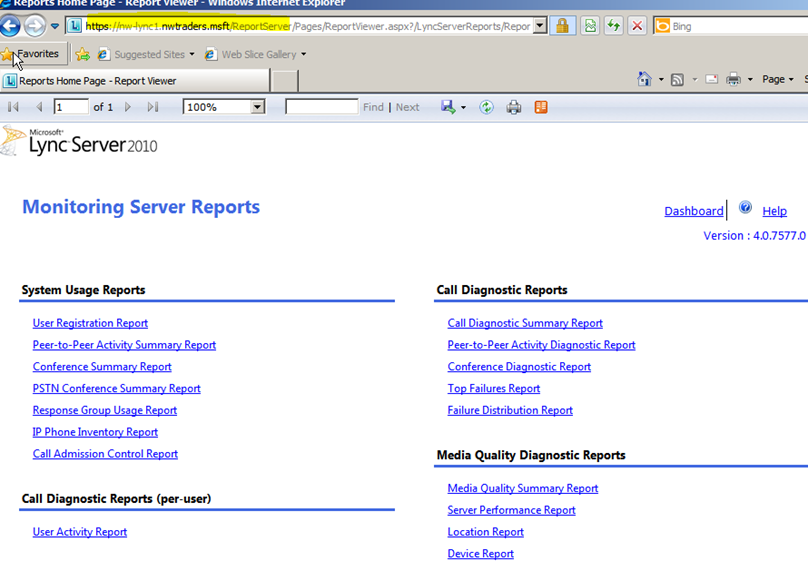Click the orange data feed export icon
808x571 pixels.
541,107
